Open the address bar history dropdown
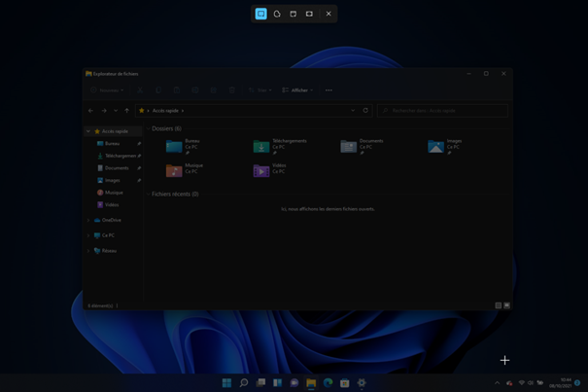This screenshot has height=392, width=588. (x=353, y=111)
